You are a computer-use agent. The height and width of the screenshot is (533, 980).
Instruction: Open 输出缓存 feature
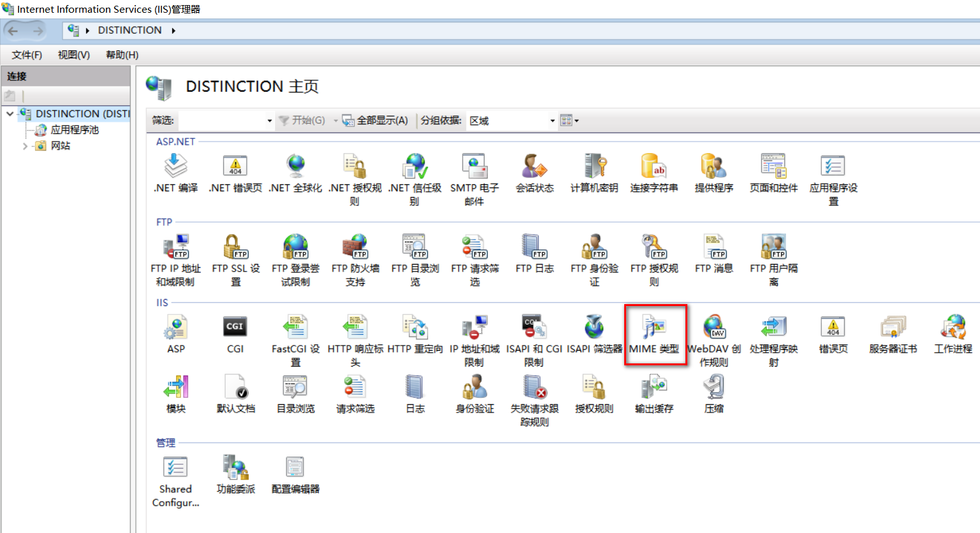point(654,394)
